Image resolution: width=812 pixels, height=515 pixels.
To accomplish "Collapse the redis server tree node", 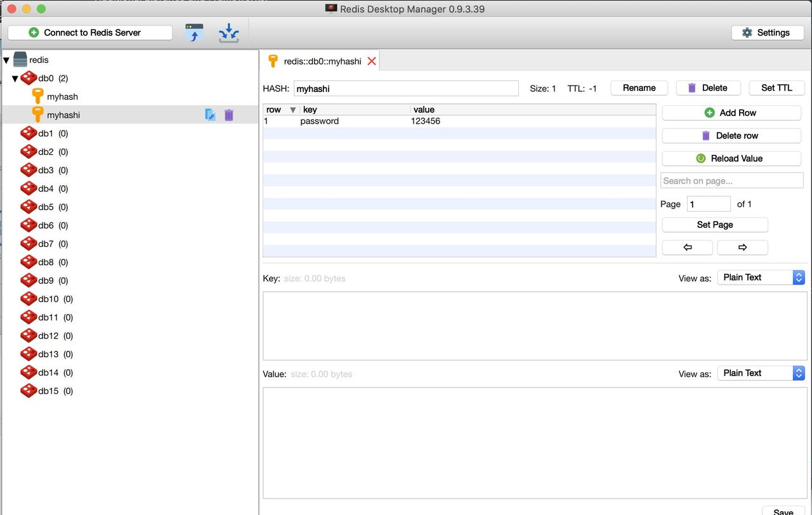I will coord(6,60).
